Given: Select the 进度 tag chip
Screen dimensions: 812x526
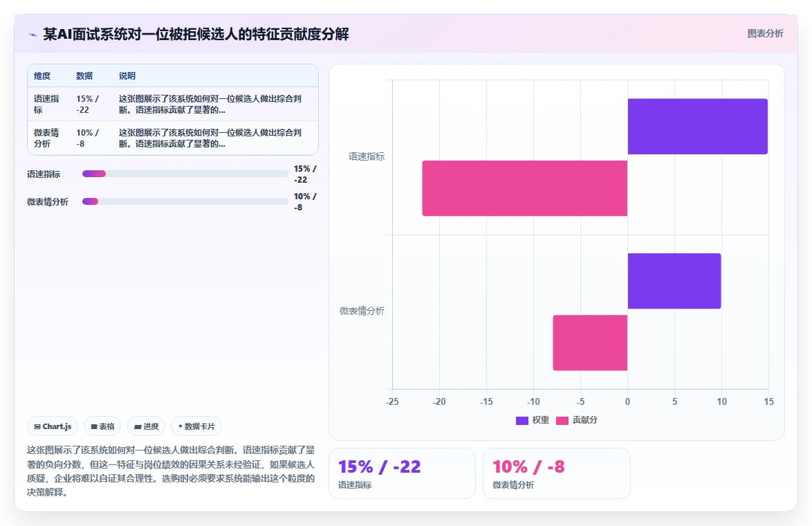Looking at the screenshot, I should tap(146, 426).
